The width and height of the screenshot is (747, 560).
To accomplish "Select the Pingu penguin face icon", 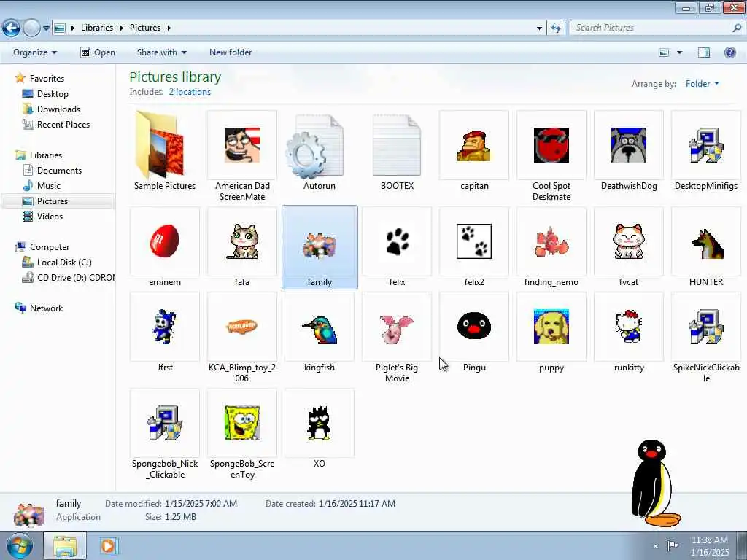I will click(474, 326).
